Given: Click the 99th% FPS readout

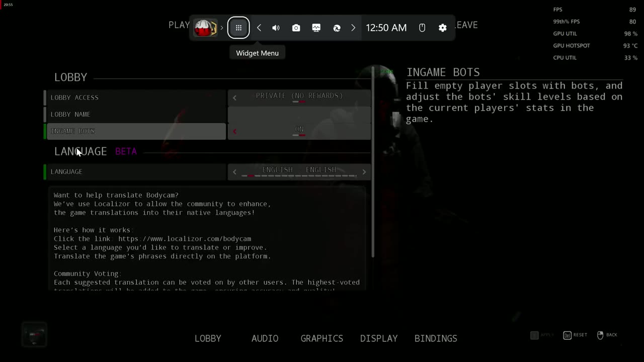Looking at the screenshot, I should click(594, 22).
